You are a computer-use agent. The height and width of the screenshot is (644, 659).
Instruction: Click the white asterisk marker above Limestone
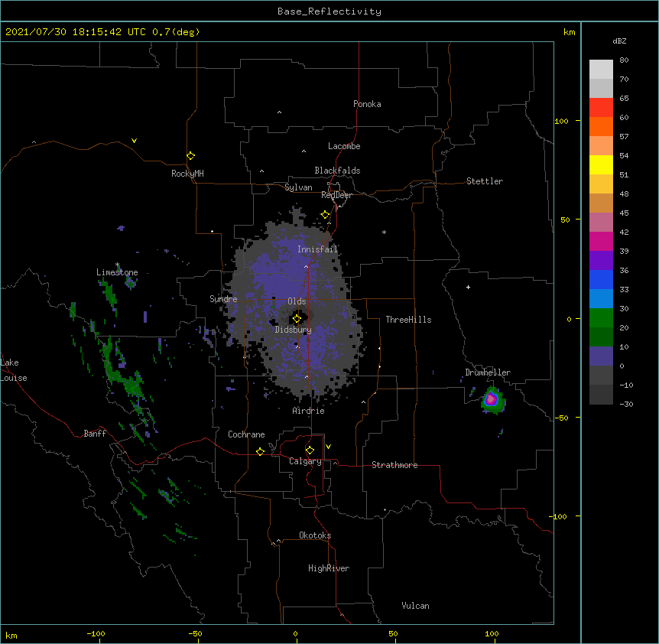(117, 265)
